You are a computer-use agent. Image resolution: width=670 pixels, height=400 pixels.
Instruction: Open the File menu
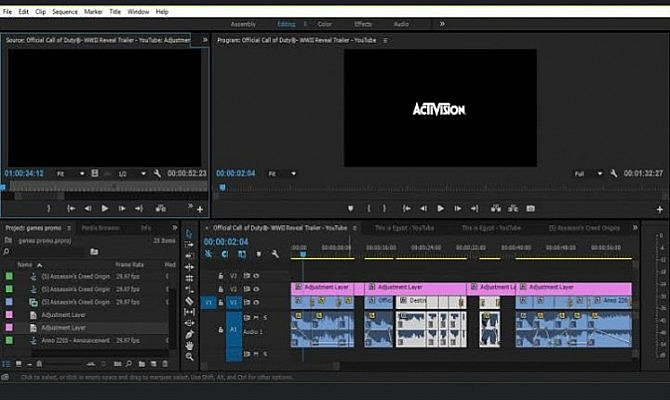[x=8, y=12]
